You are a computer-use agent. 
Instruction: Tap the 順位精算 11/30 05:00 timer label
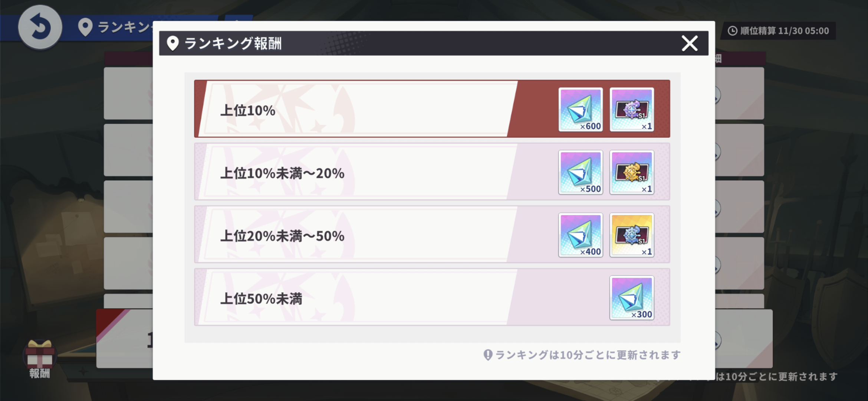click(784, 31)
